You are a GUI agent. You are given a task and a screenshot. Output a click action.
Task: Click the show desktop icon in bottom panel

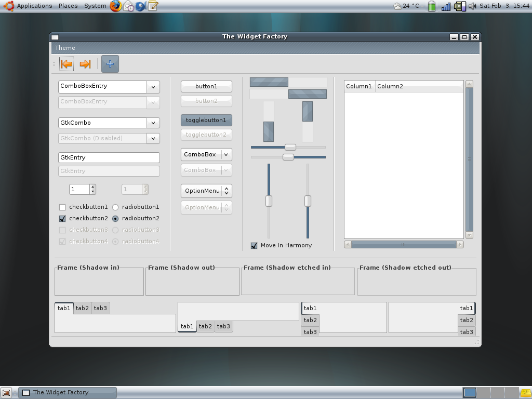click(x=6, y=393)
